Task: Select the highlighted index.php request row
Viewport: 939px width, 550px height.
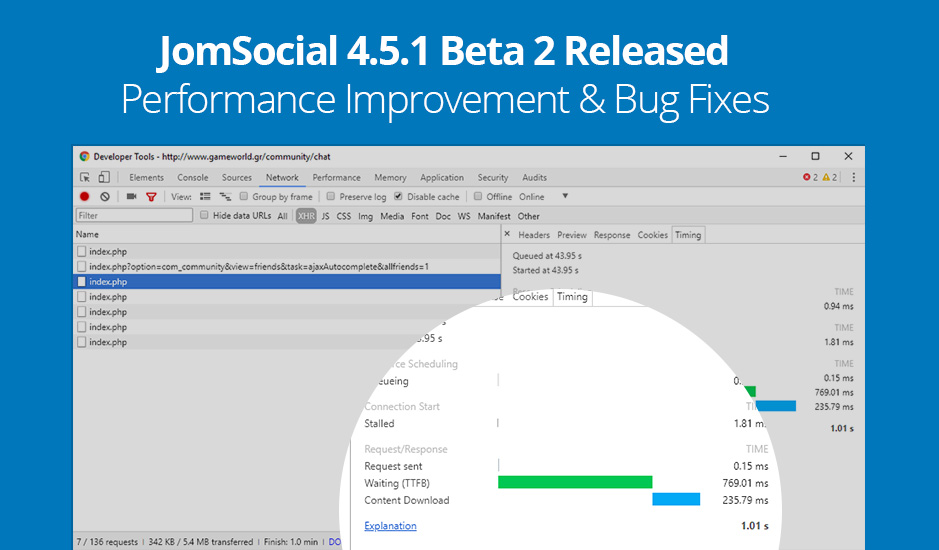Action: click(287, 282)
